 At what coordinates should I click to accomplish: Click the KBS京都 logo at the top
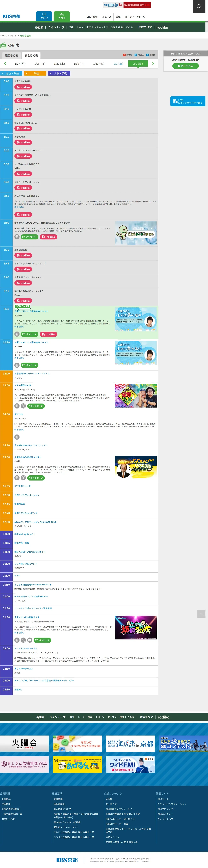click(x=12, y=16)
